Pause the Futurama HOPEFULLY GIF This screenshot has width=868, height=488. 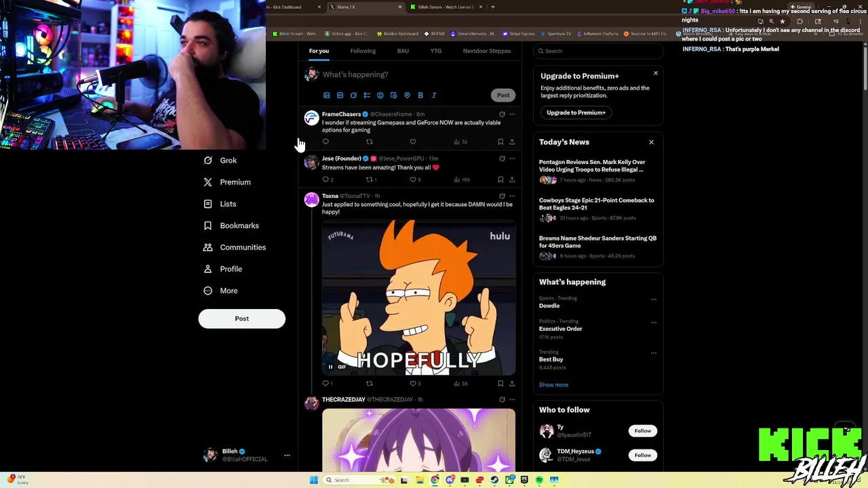(330, 367)
